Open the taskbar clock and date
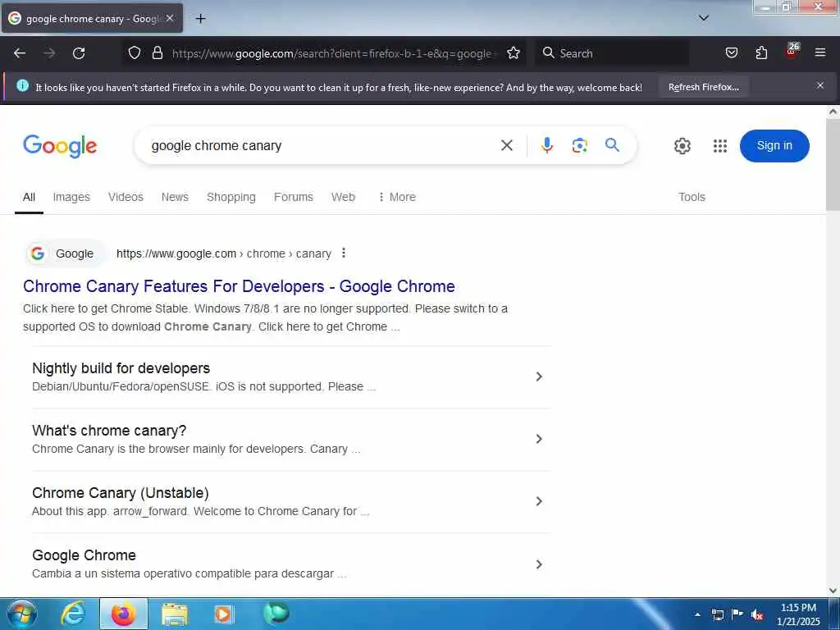The height and width of the screenshot is (630, 840). (x=798, y=614)
